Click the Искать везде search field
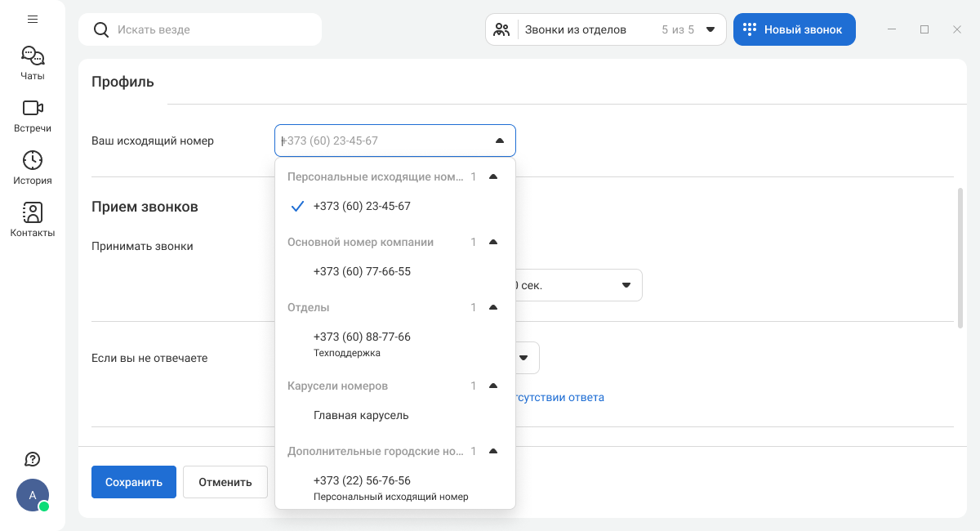This screenshot has height=531, width=980. click(212, 29)
